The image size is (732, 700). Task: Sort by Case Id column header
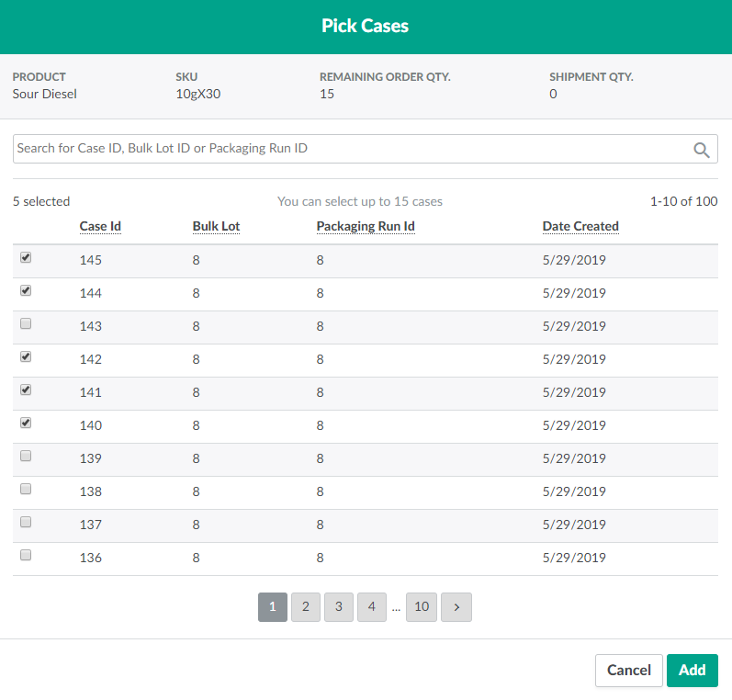[100, 226]
